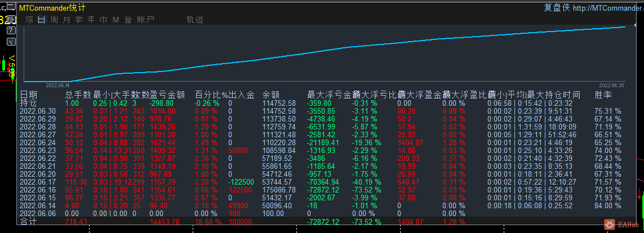Select the 日 daily tab
The height and width of the screenshot is (233, 644).
pyautogui.click(x=42, y=20)
